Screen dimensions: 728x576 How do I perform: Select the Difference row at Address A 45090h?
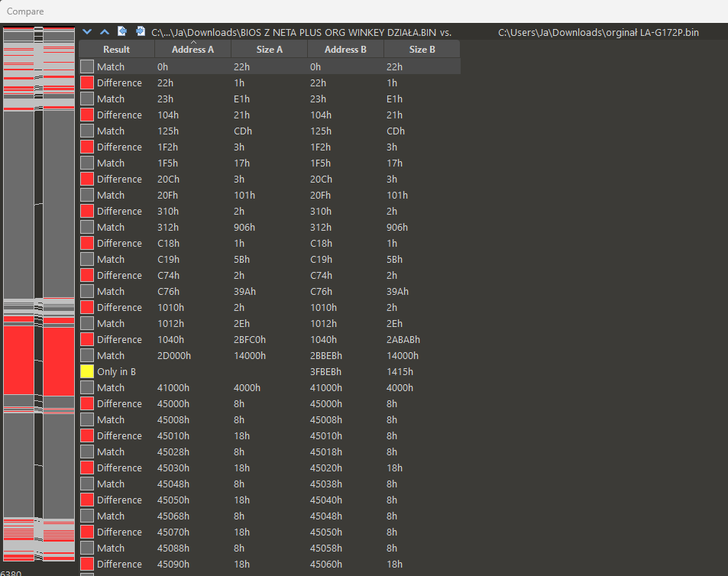click(x=270, y=564)
